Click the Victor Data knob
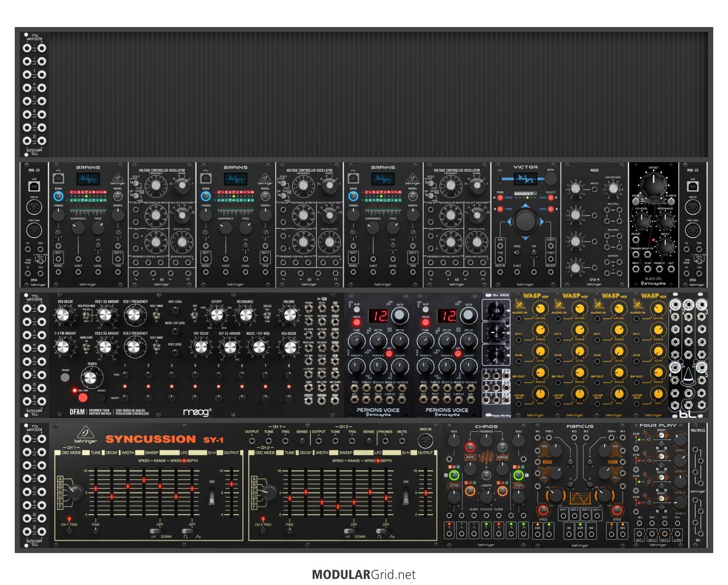 551,178
